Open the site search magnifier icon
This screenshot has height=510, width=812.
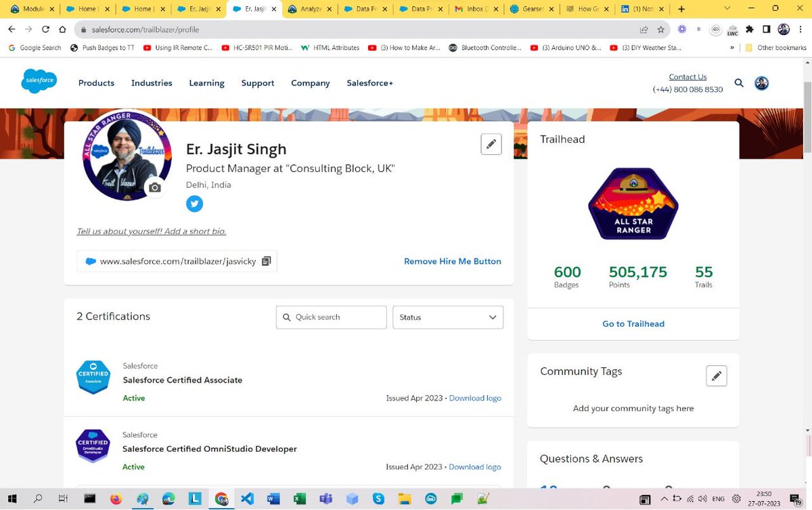point(739,83)
